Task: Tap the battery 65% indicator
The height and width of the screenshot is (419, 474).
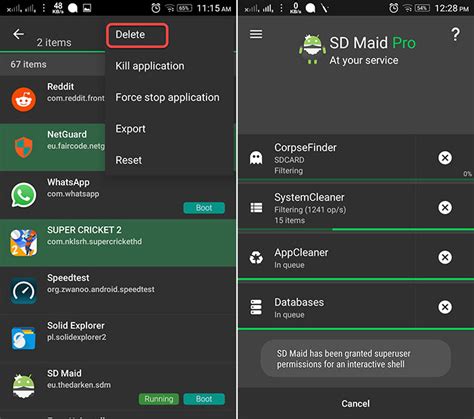Action: [184, 8]
